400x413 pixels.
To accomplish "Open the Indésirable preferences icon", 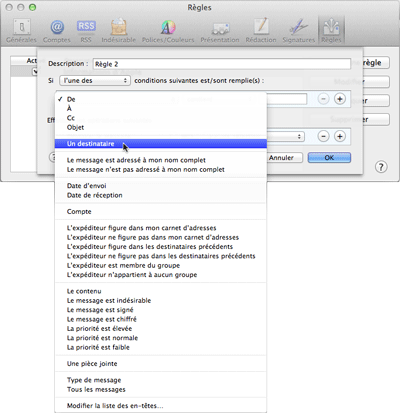I will point(119,31).
